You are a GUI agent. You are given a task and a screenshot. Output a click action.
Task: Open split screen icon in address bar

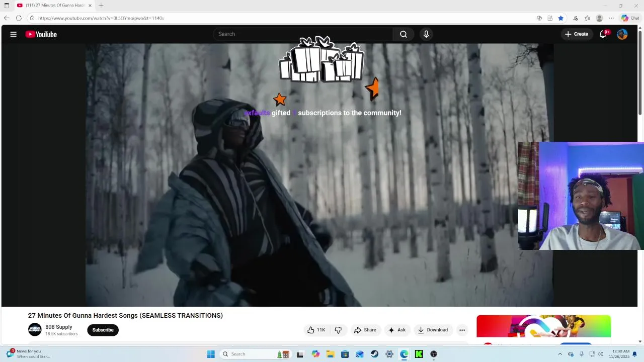[x=550, y=18]
